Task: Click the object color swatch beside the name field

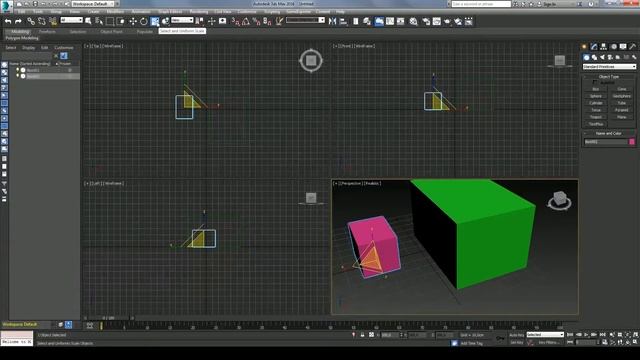Action: click(x=632, y=142)
